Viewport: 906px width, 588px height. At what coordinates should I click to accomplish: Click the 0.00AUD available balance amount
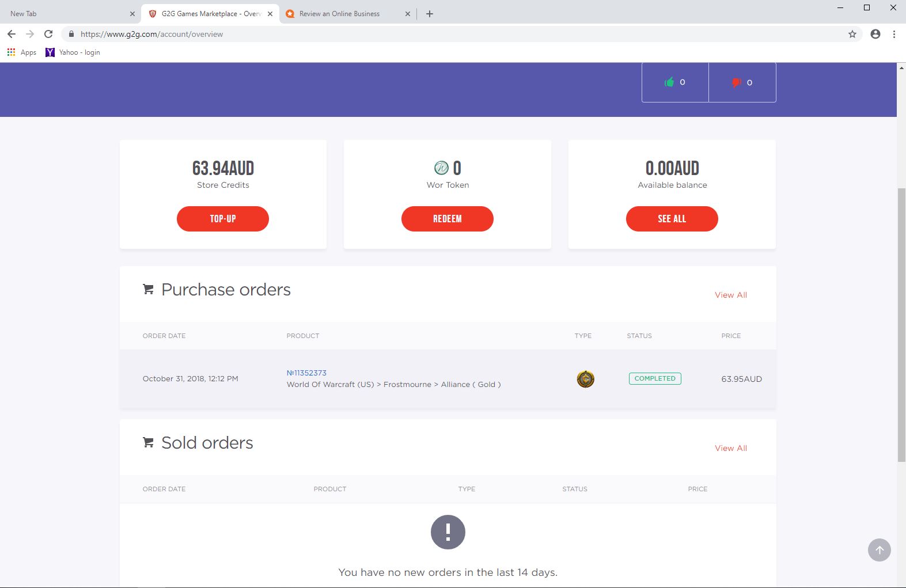click(x=672, y=168)
